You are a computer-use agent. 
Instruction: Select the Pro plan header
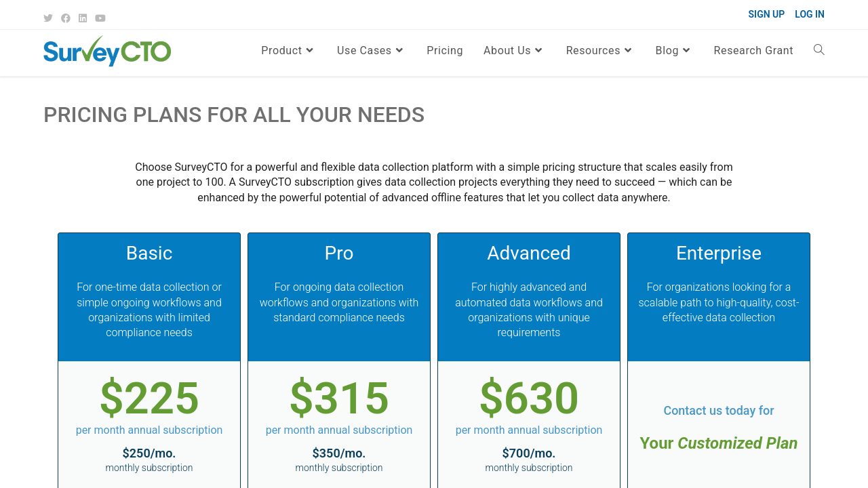click(x=339, y=253)
